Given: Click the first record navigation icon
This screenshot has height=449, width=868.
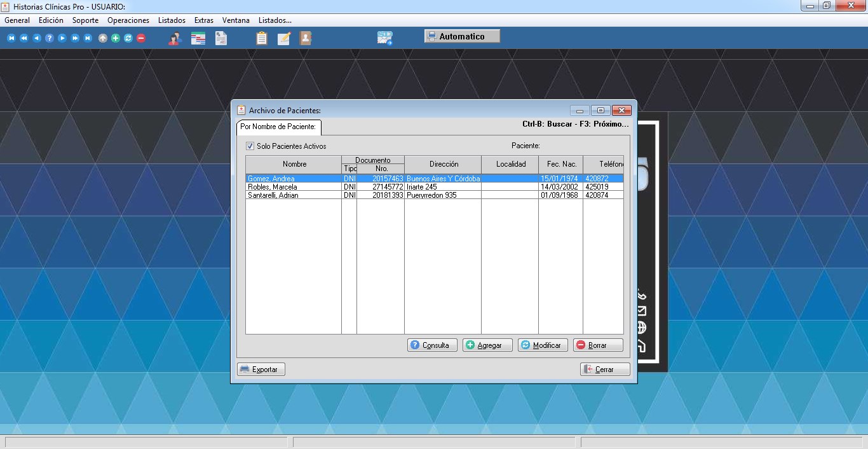Looking at the screenshot, I should coord(11,38).
